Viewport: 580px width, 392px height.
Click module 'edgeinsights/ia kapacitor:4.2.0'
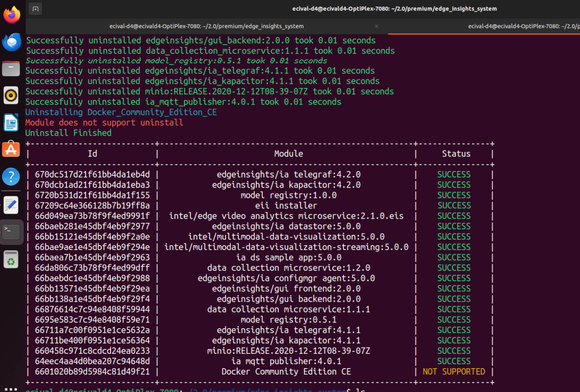[x=286, y=185]
